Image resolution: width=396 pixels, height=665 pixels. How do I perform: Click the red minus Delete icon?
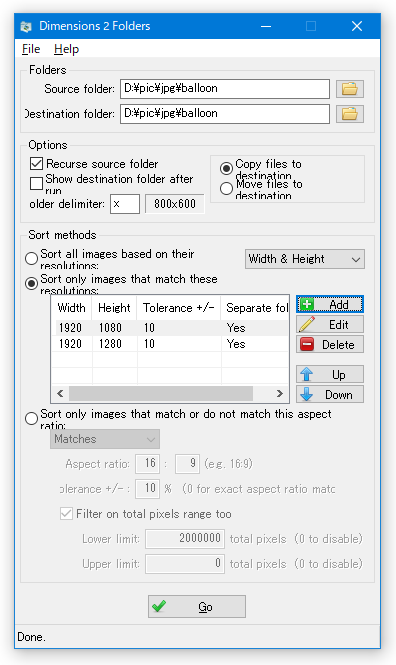click(x=307, y=344)
